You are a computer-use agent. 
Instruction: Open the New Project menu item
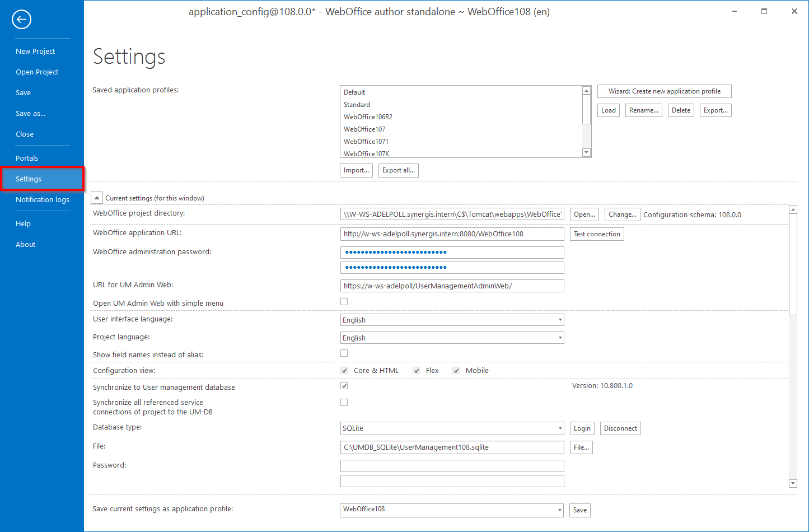(35, 51)
